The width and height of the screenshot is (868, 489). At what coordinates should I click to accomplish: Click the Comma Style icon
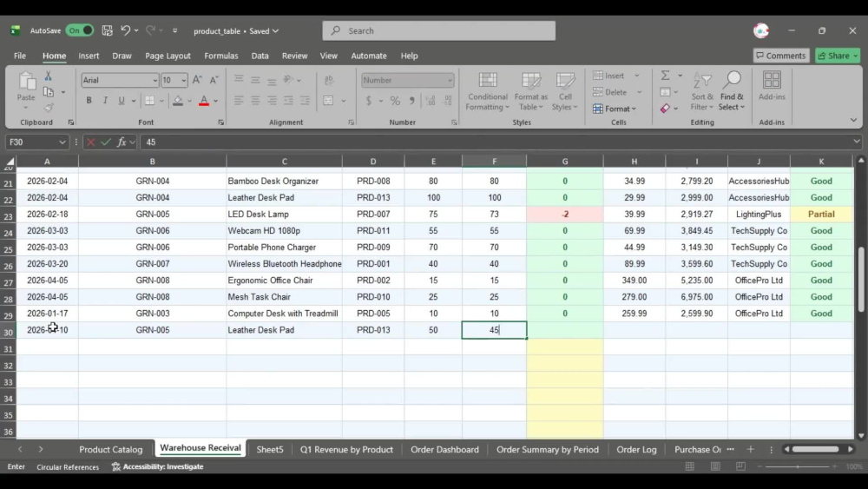pyautogui.click(x=411, y=100)
